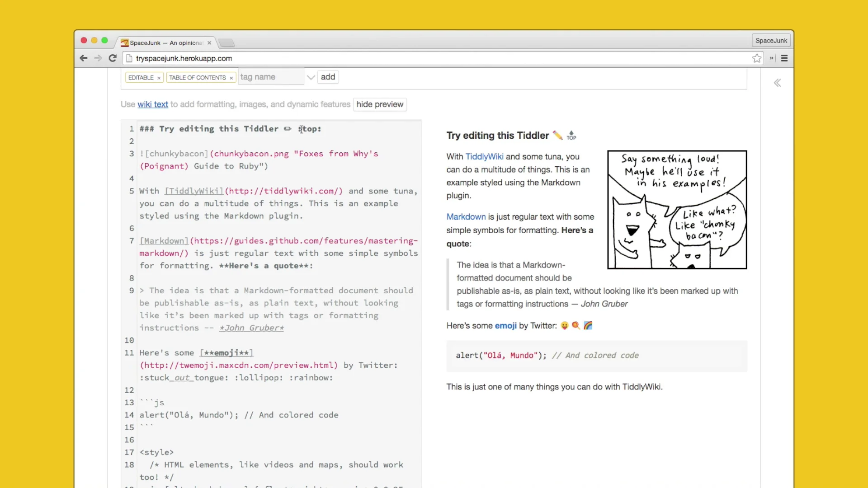Expand the tag name dropdown arrow
868x488 pixels.
(311, 77)
